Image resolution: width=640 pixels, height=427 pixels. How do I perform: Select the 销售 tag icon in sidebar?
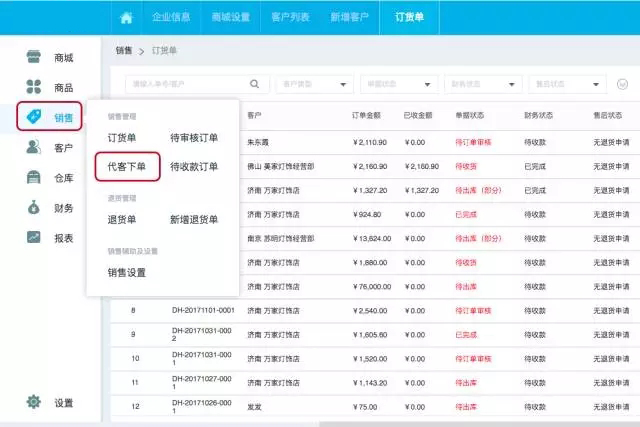(x=34, y=118)
